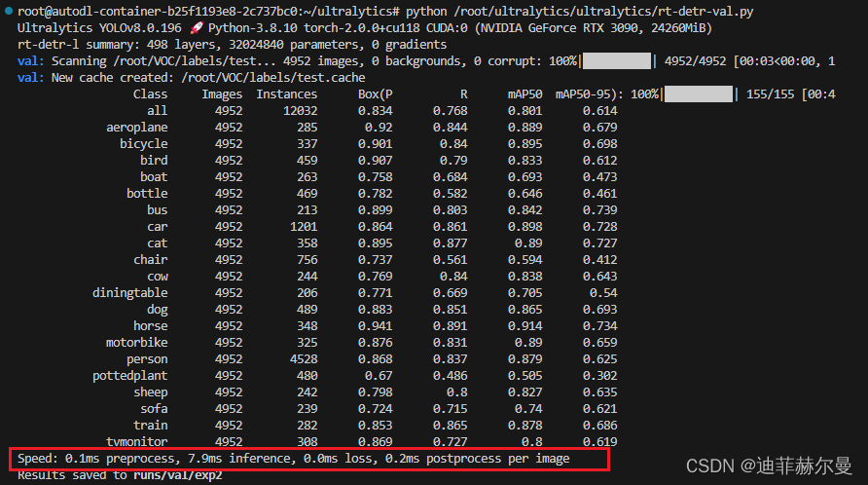Click the chair recall value 0.561
This screenshot has height=485, width=868.
tap(450, 260)
